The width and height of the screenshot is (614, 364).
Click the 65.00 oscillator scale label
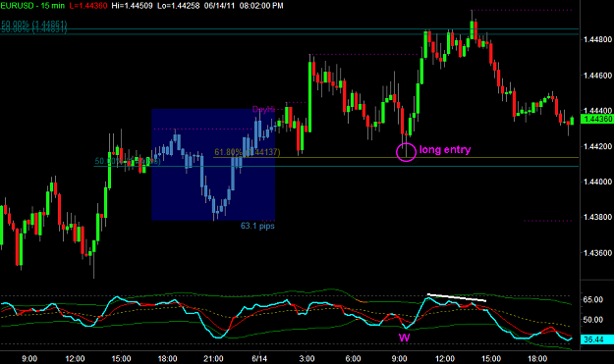[x=592, y=300]
